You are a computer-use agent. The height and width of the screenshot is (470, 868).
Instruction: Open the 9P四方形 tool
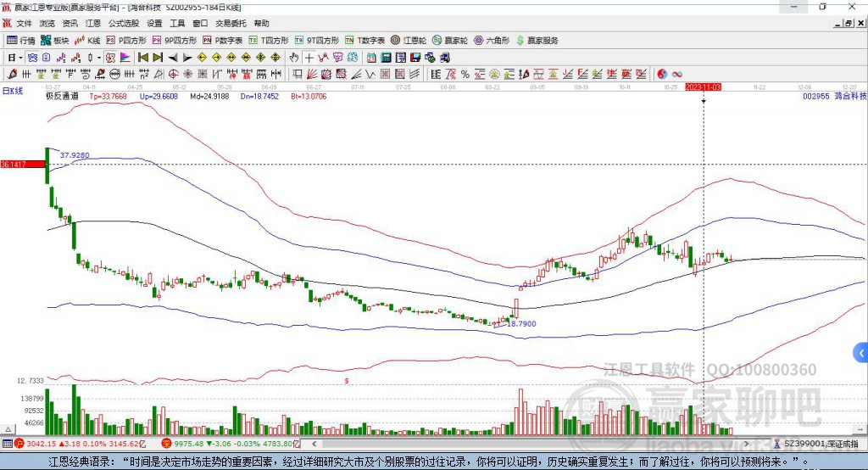click(x=175, y=41)
